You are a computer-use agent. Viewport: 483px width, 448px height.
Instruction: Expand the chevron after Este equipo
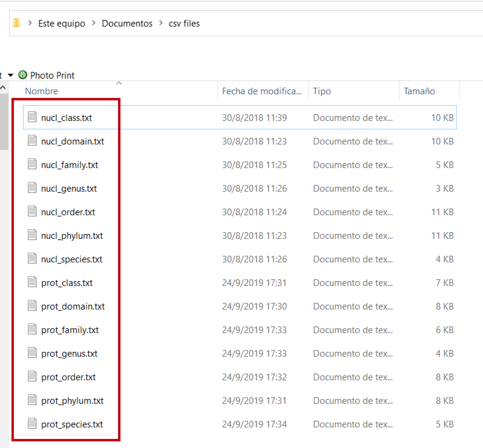tap(94, 23)
